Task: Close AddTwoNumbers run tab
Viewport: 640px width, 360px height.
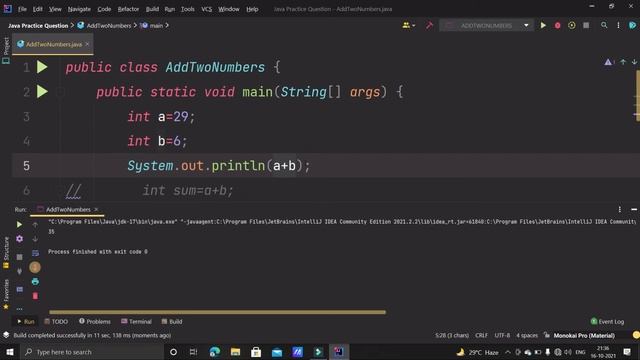Action: point(96,209)
